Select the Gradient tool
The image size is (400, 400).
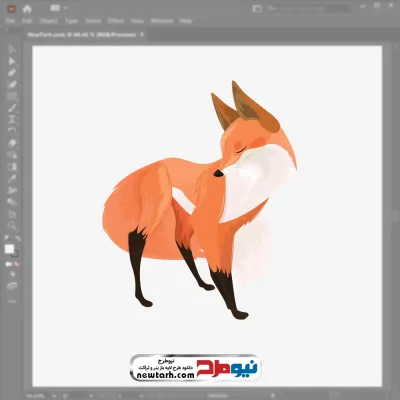[x=12, y=167]
